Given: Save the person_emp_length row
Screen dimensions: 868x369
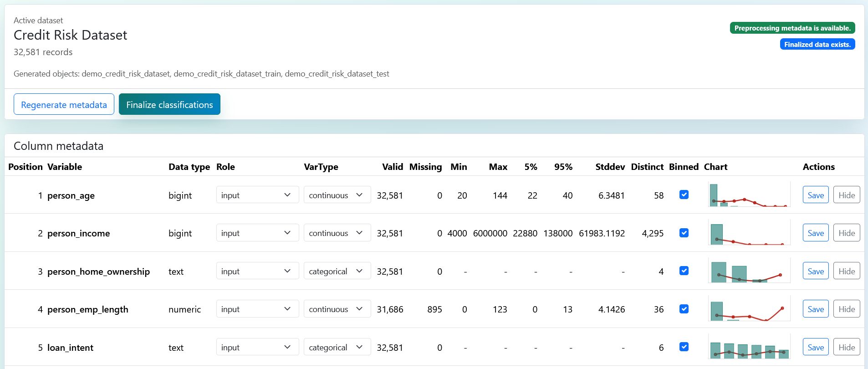Looking at the screenshot, I should tap(816, 309).
